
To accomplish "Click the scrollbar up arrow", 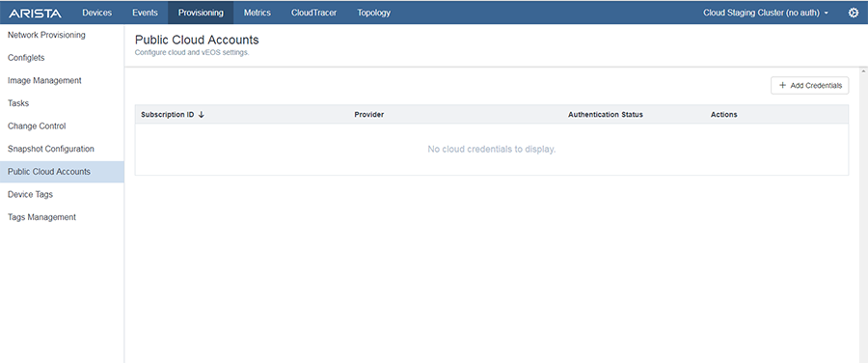I will (x=863, y=71).
